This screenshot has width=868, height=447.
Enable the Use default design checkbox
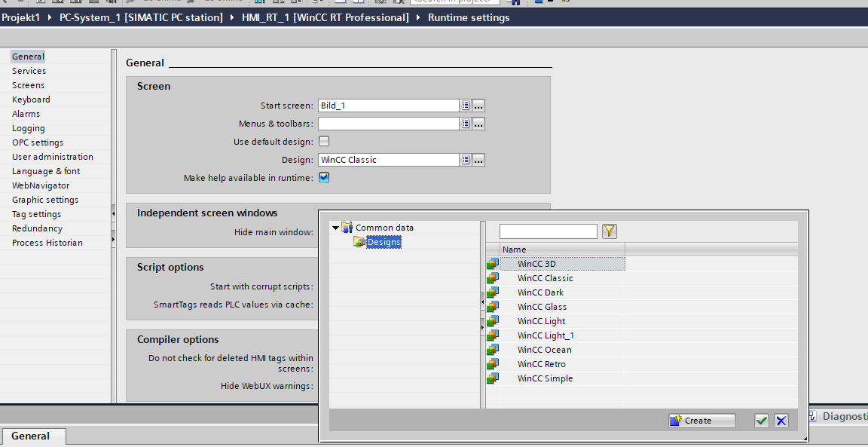324,141
